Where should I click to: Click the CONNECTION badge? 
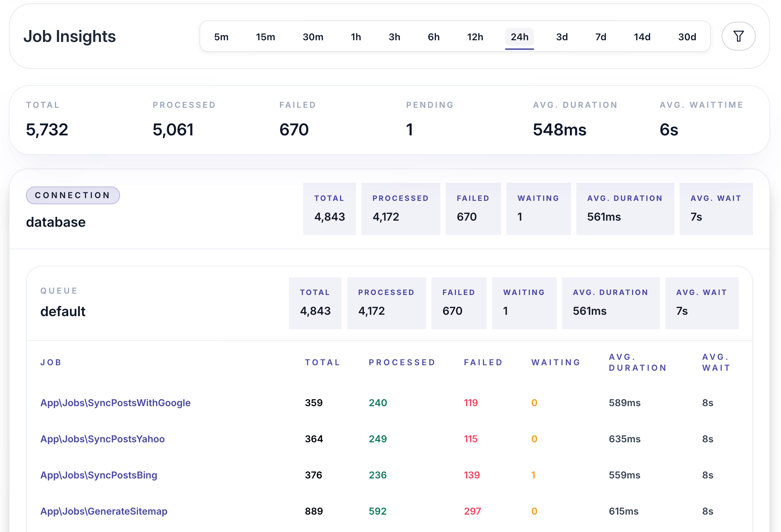pyautogui.click(x=73, y=195)
